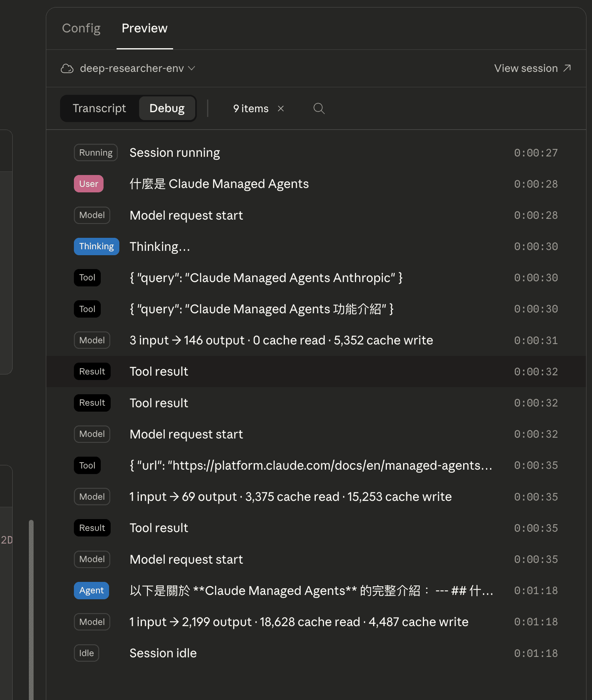
Task: Clear the 9 items filter
Action: (x=281, y=108)
